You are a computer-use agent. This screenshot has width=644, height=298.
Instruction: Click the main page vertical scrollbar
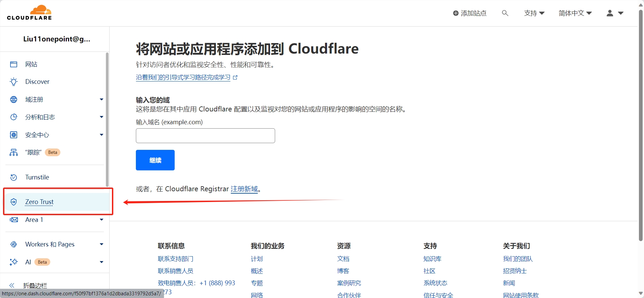point(641,125)
